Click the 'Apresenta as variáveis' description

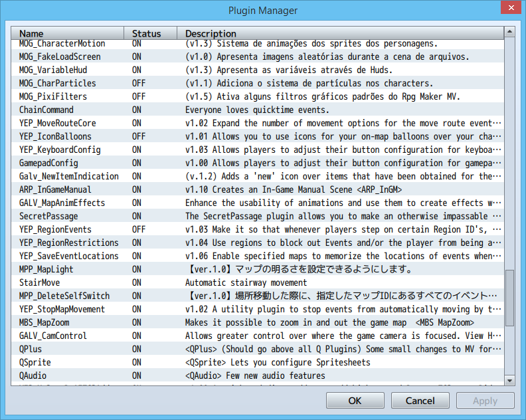(289, 70)
